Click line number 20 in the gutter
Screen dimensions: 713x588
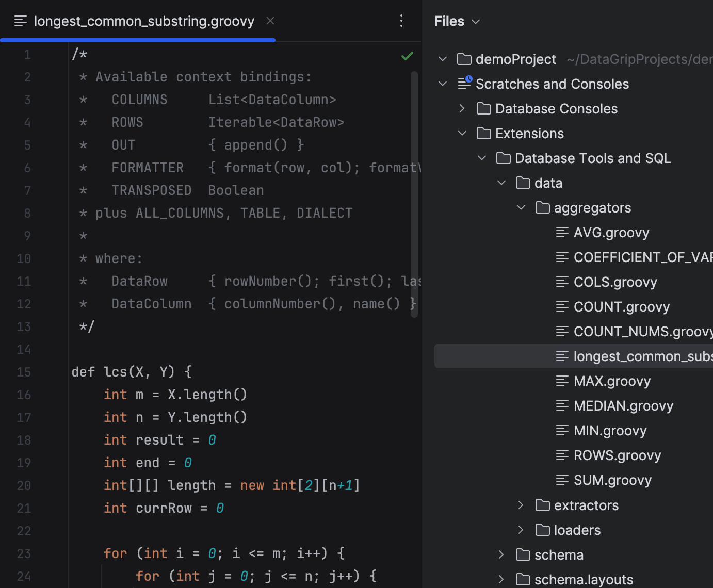click(24, 485)
